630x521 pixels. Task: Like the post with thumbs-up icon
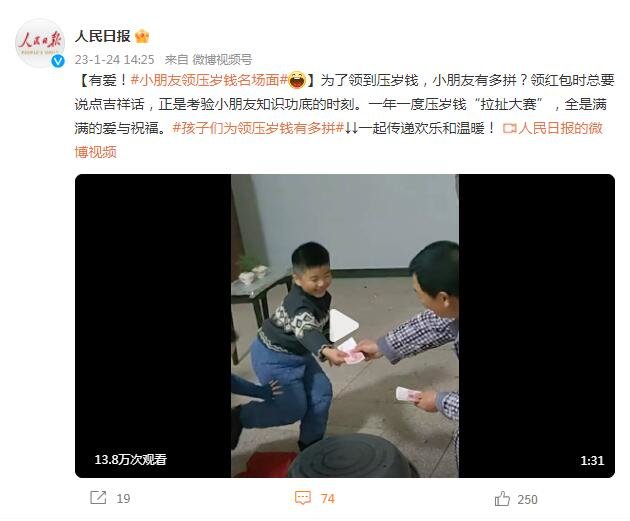point(502,499)
